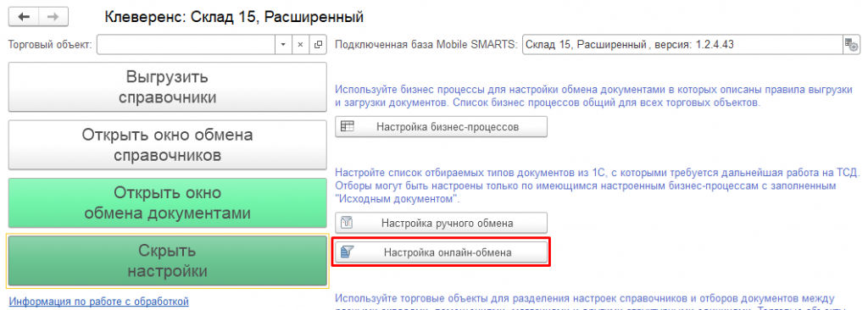This screenshot has height=310, width=868.
Task: Go forward with the right arrow button
Action: pyautogui.click(x=53, y=17)
